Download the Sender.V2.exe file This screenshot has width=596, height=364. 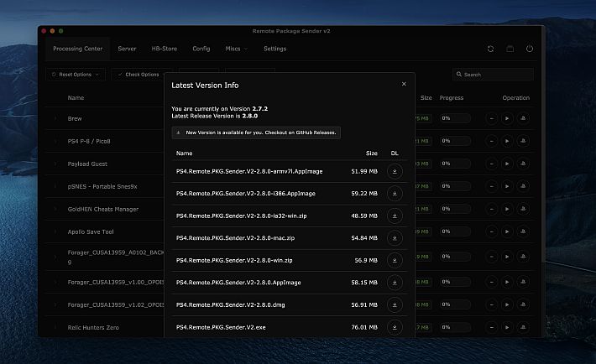pos(395,327)
